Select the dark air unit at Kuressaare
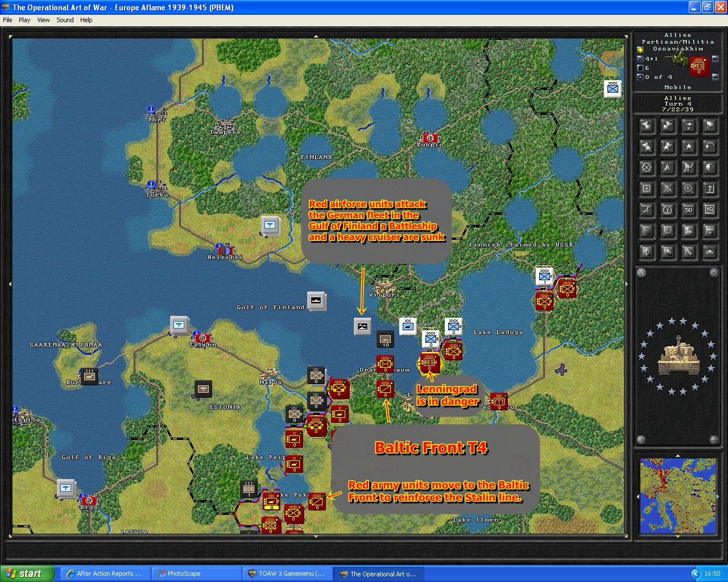This screenshot has width=728, height=582. pos(89,376)
